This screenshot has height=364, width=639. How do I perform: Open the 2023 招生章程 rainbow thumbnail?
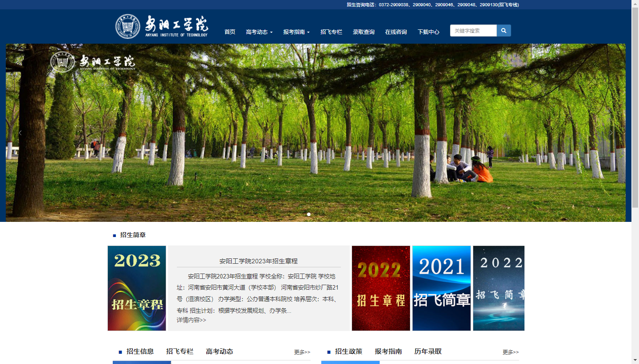point(137,288)
